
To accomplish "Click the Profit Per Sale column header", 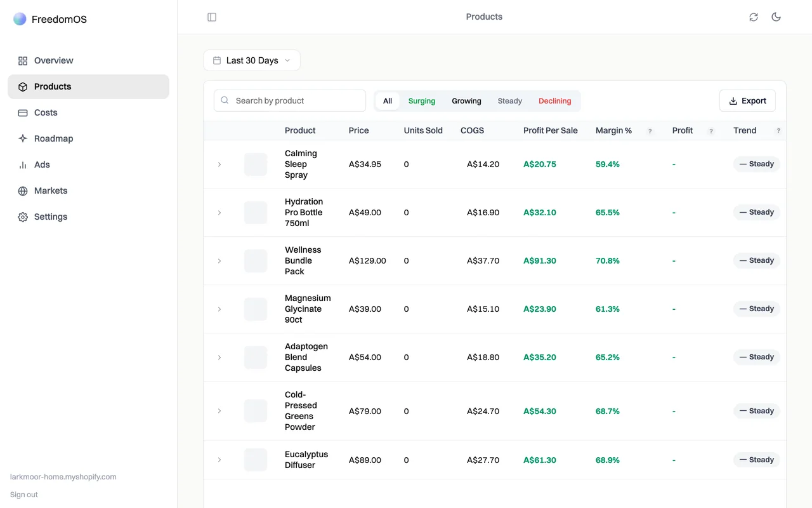I will 551,131.
